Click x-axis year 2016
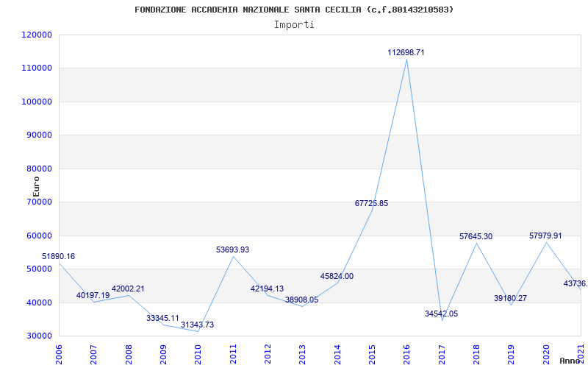Screen dimensions: 588x368 point(407,355)
